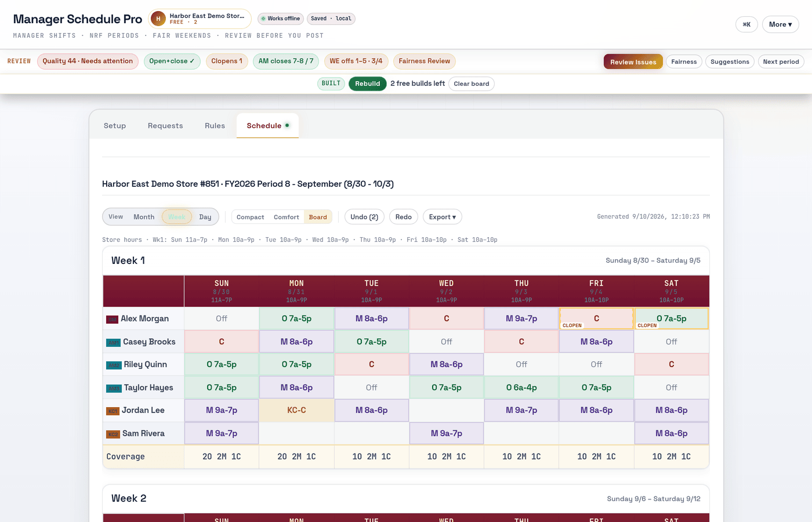The width and height of the screenshot is (812, 522).
Task: Click the WE offs 1-5 · 3/4 chip
Action: [356, 61]
